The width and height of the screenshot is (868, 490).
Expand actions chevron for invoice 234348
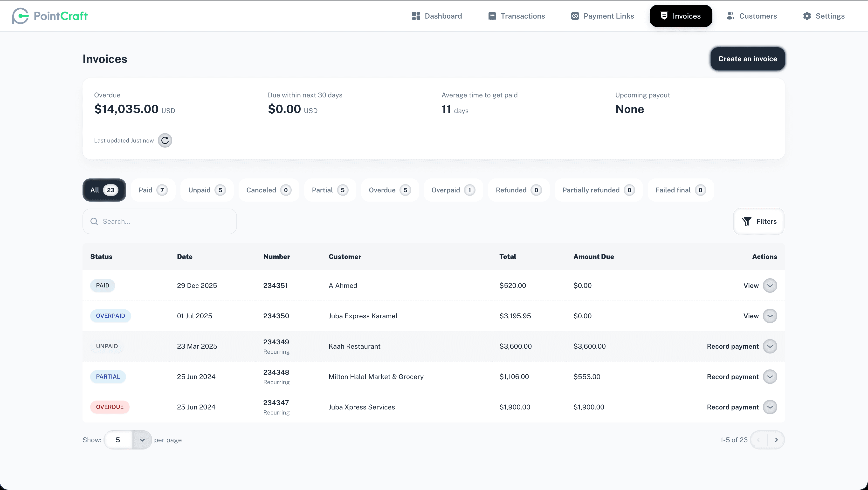770,376
